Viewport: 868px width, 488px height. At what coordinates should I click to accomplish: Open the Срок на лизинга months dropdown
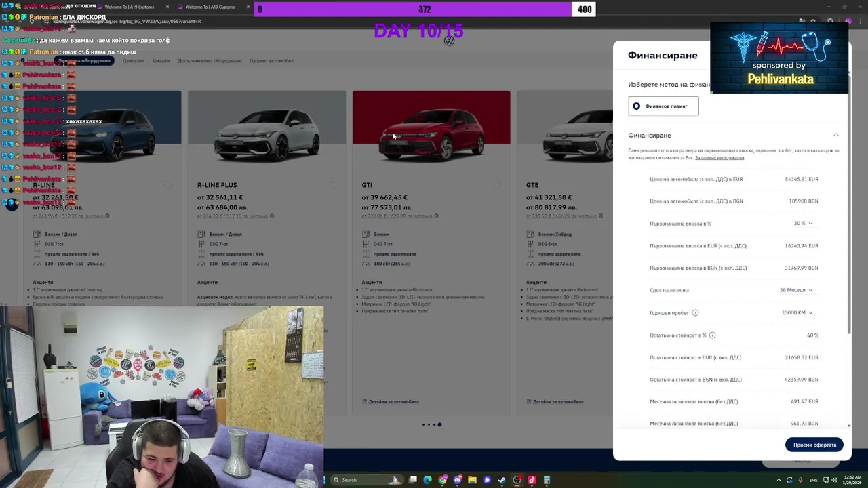pos(795,290)
